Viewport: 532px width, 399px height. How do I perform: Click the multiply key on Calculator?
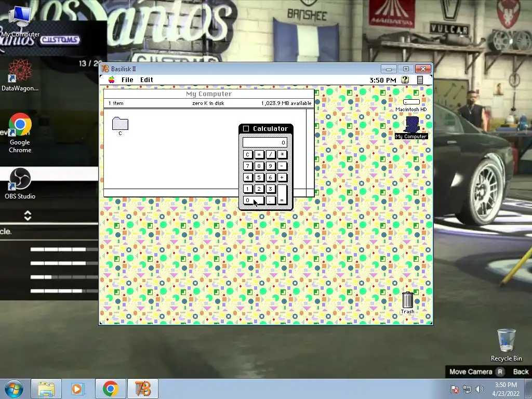tap(282, 155)
